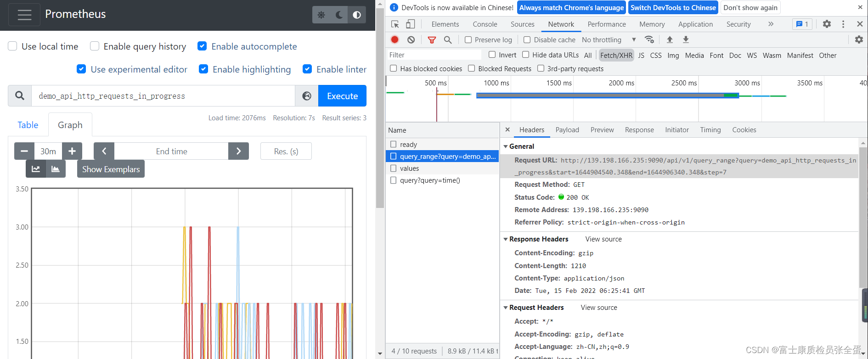
Task: Enable query history checkbox
Action: coord(95,46)
